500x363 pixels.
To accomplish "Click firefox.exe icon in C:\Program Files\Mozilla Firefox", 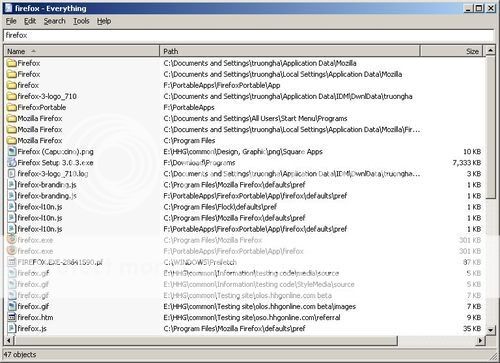I will coord(12,240).
